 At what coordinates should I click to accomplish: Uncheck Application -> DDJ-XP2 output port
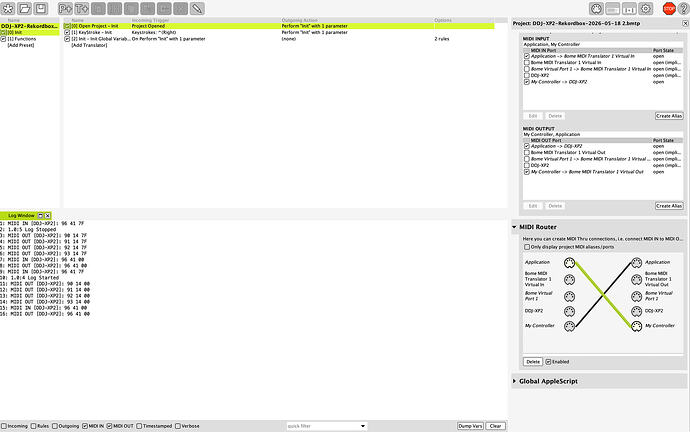point(527,146)
